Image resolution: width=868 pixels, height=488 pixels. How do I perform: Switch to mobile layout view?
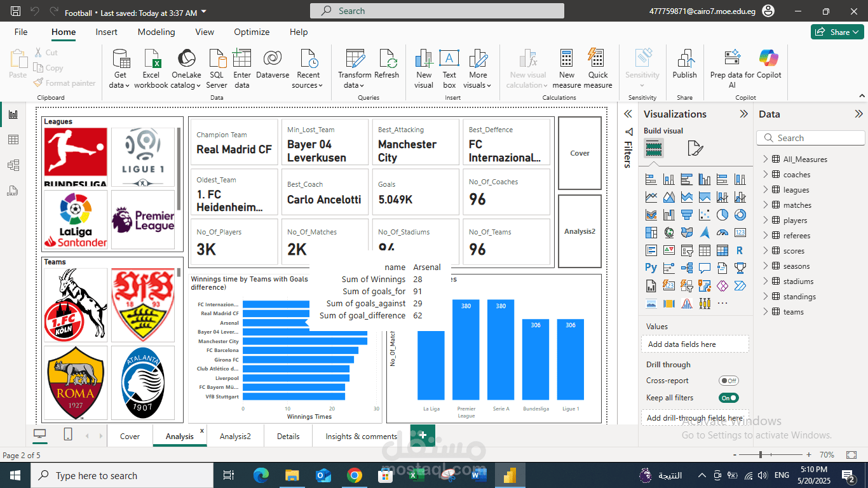[68, 435]
